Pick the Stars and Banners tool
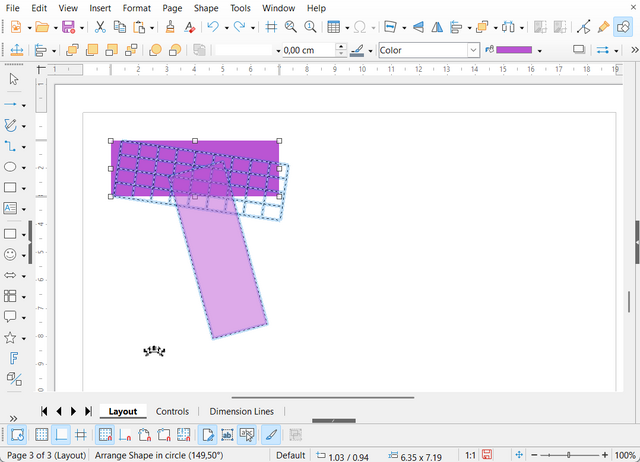The image size is (640, 462). (x=11, y=338)
